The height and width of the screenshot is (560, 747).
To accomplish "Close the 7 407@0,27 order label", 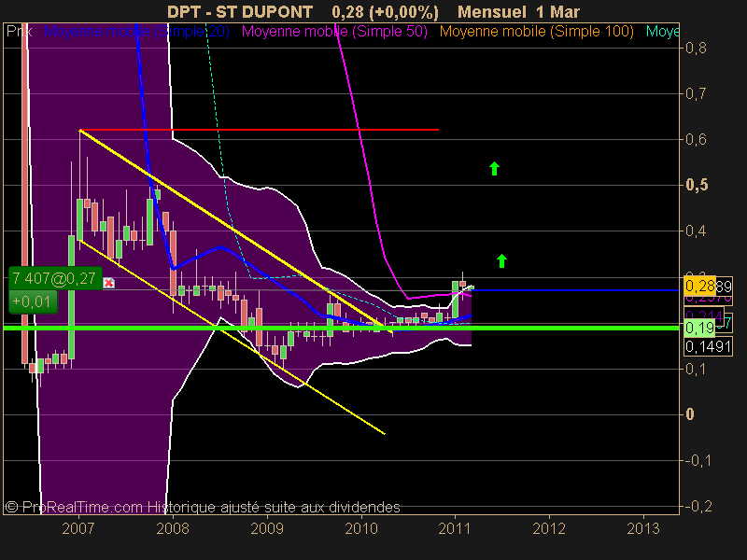I will click(x=108, y=283).
